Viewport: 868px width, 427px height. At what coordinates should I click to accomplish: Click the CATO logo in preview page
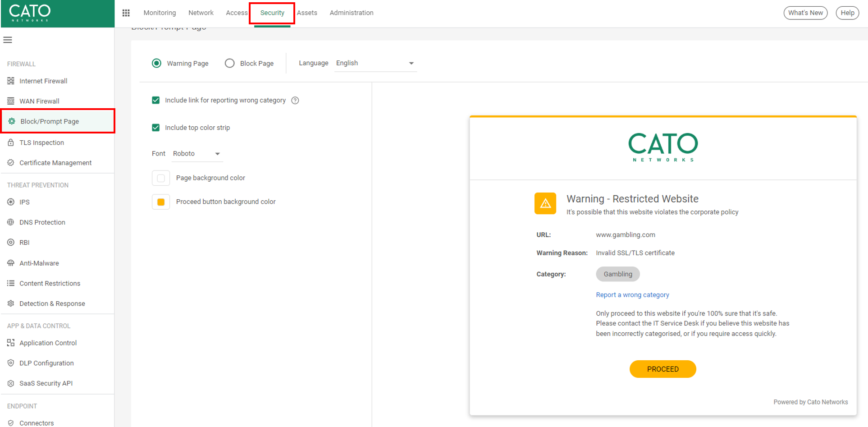(663, 147)
